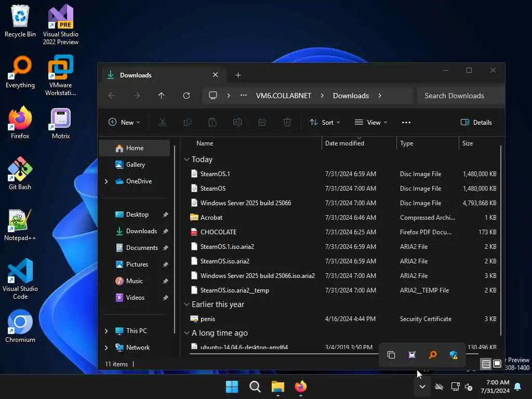Viewport: 532px width, 399px height.
Task: Launch Chromium from the desktop
Action: 20,326
